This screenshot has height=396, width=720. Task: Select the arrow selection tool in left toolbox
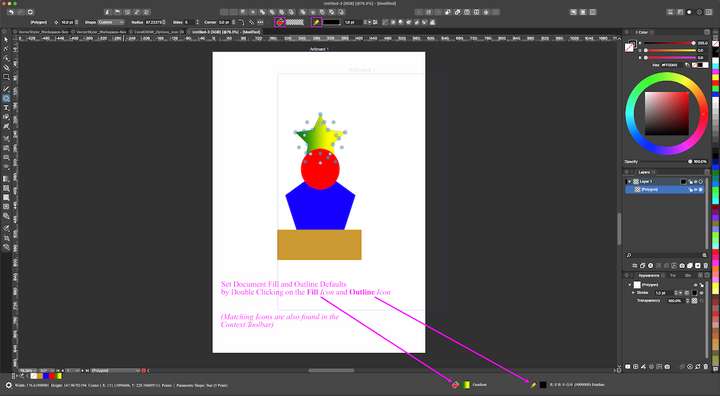6,40
